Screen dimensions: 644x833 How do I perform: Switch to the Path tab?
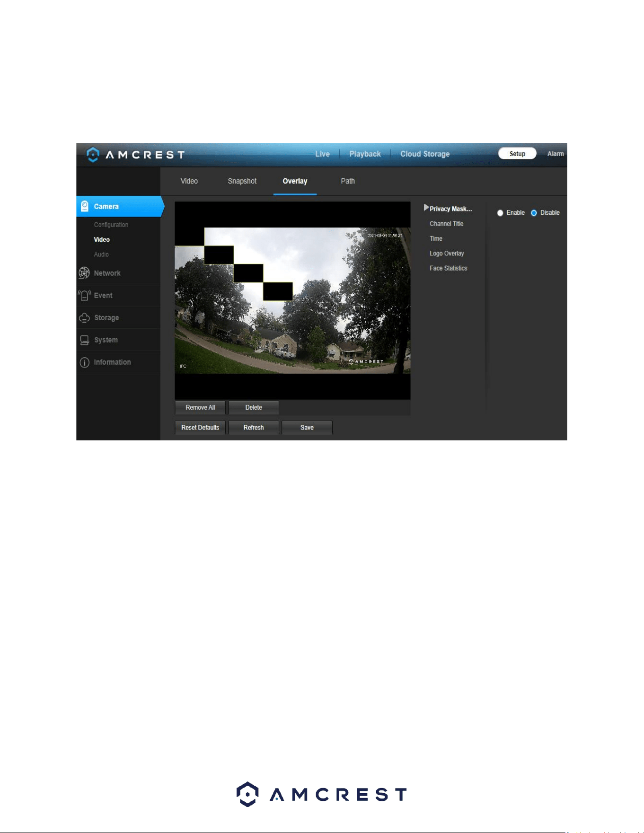click(348, 181)
